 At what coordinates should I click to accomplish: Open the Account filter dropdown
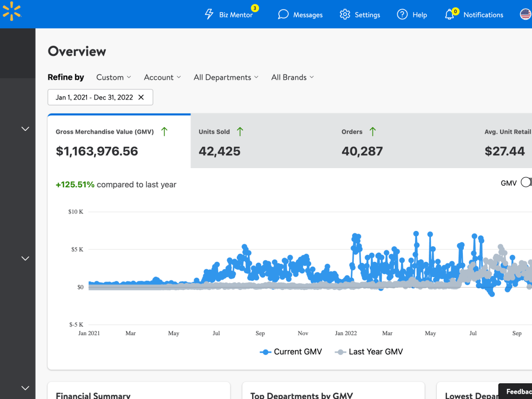pyautogui.click(x=162, y=77)
